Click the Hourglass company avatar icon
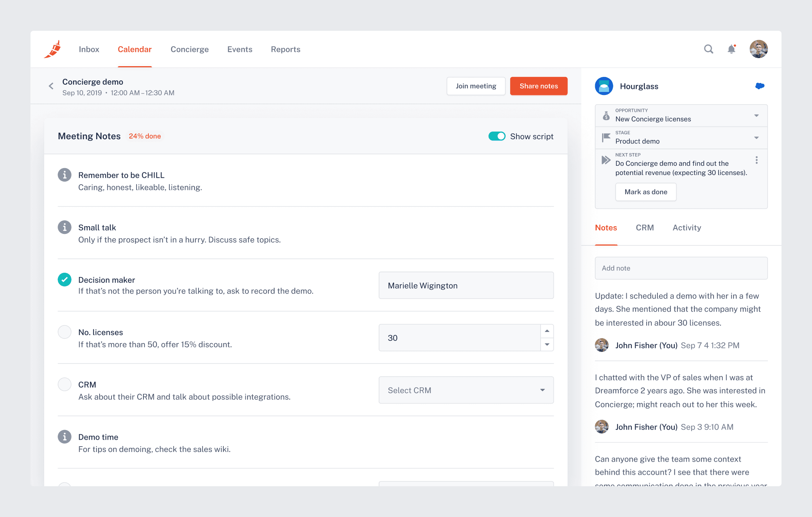812x517 pixels. (604, 86)
